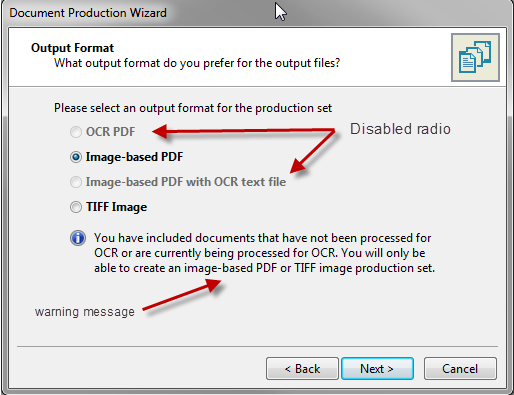The width and height of the screenshot is (514, 395).
Task: Click the Output Format heading
Action: (x=72, y=48)
